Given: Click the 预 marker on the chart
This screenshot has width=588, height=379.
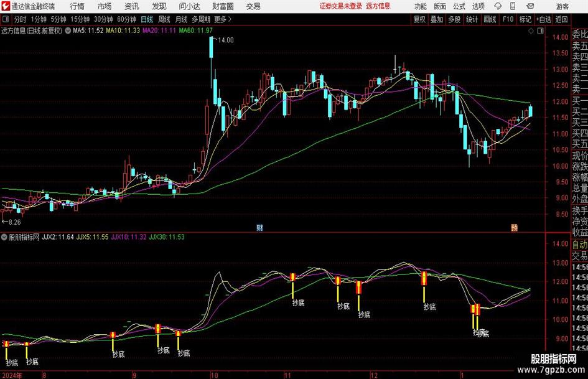Looking at the screenshot, I should pos(514,227).
